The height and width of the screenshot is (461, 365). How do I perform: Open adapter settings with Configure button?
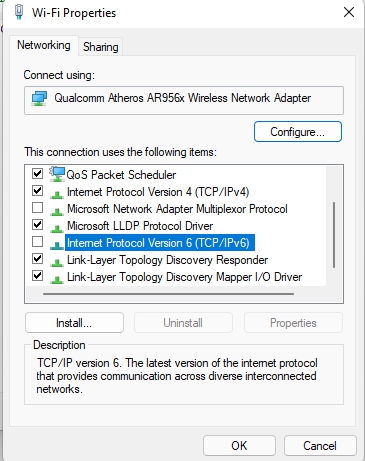click(x=298, y=132)
